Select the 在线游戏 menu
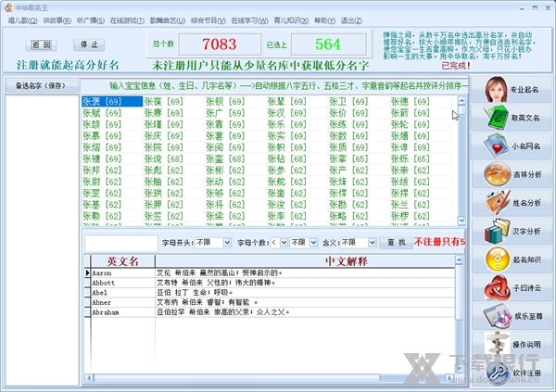556x392 pixels. pos(127,20)
